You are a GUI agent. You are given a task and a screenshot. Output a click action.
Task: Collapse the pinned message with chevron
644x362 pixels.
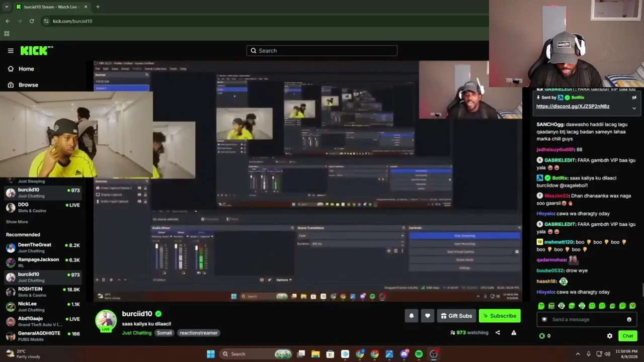pyautogui.click(x=634, y=108)
